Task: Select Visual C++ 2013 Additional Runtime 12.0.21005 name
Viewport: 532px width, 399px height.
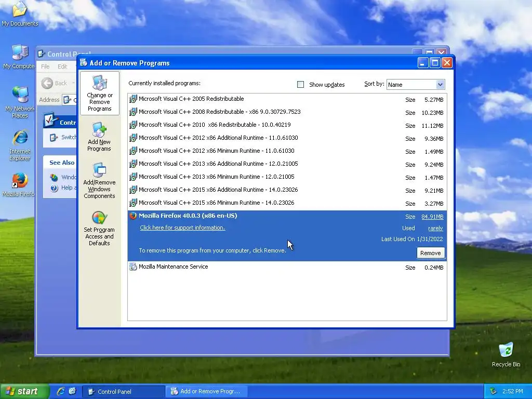Action: point(218,164)
